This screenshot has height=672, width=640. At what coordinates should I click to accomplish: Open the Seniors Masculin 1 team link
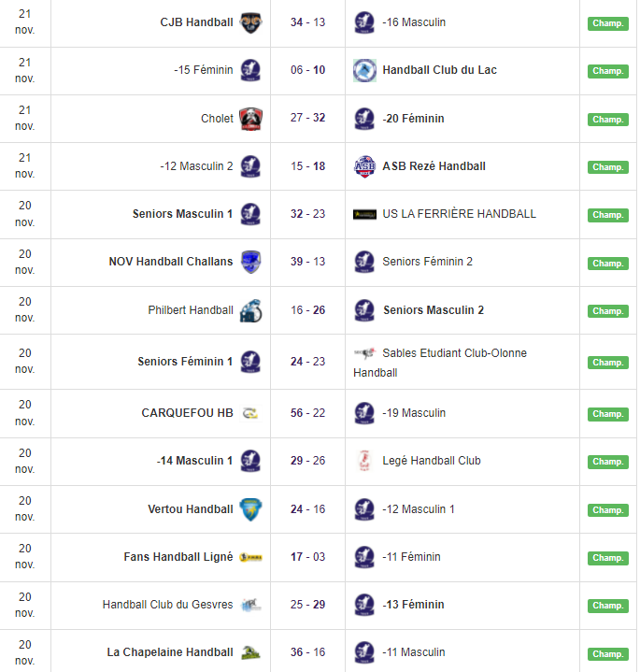[x=183, y=214]
